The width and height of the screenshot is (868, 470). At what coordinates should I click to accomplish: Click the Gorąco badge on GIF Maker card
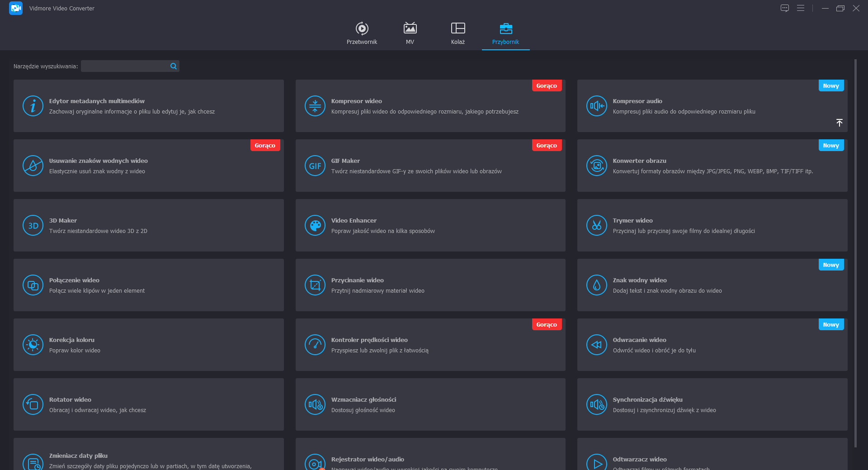[x=547, y=145]
